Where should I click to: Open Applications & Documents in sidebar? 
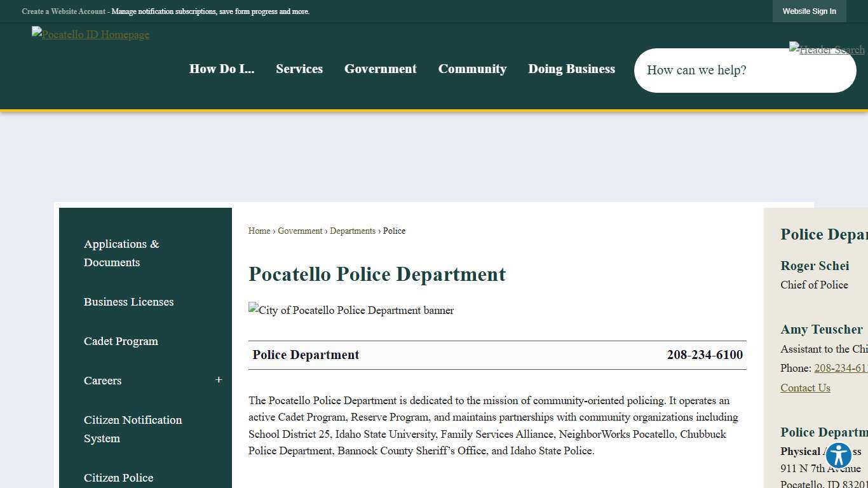pos(121,253)
